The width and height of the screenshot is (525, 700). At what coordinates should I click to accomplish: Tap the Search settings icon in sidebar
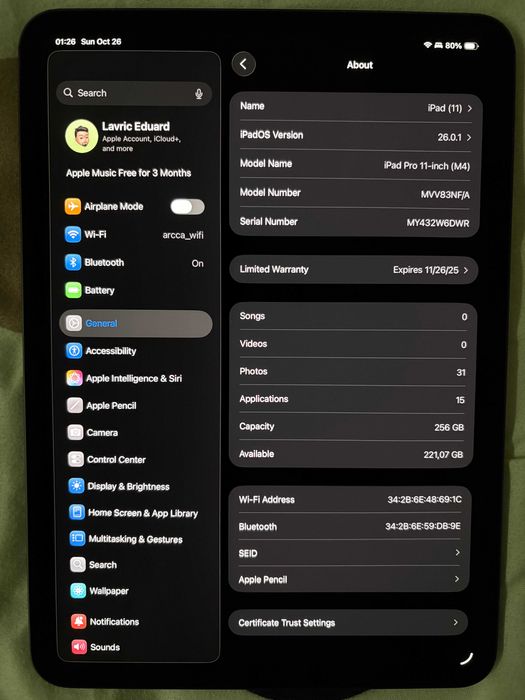pos(78,565)
